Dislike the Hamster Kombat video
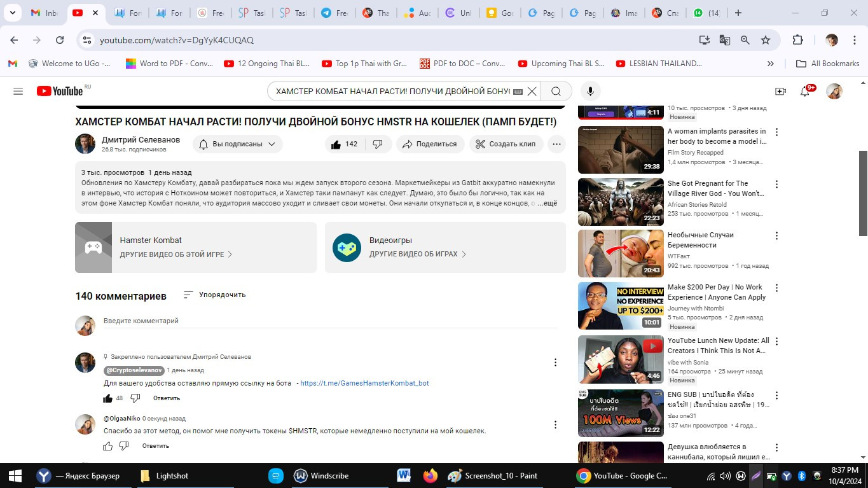The height and width of the screenshot is (488, 868). coord(378,144)
